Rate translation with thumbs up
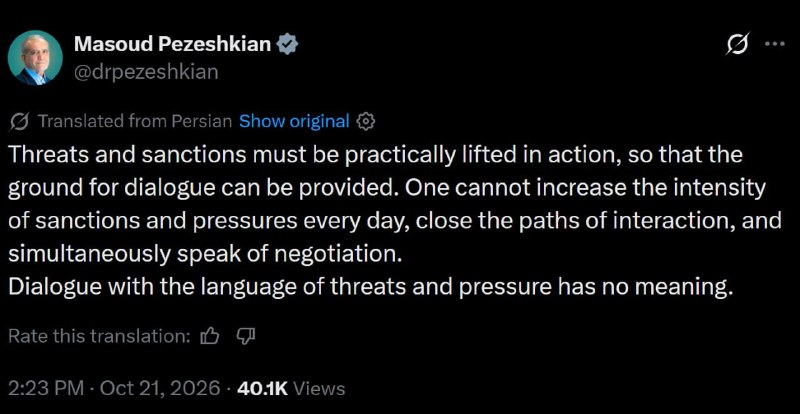This screenshot has height=414, width=800. coord(210,336)
